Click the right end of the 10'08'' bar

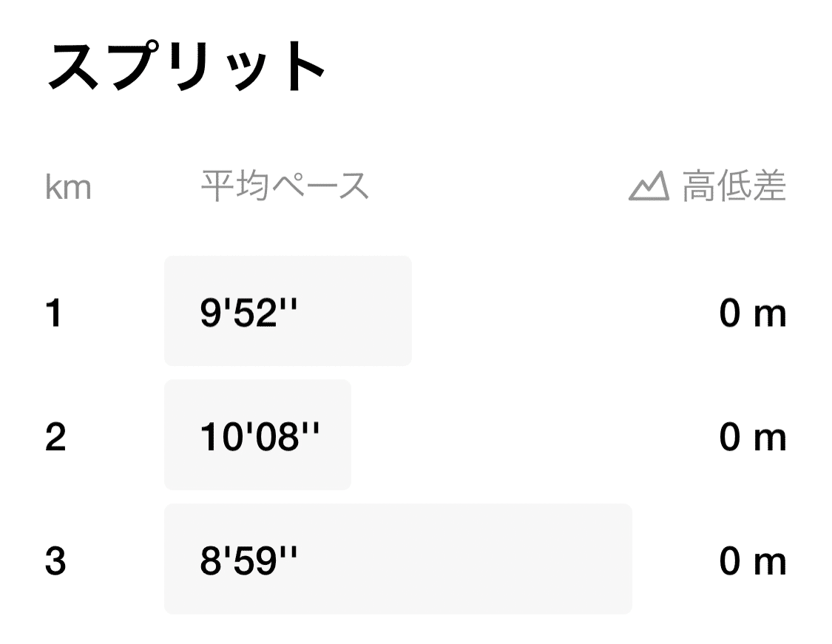pos(341,435)
